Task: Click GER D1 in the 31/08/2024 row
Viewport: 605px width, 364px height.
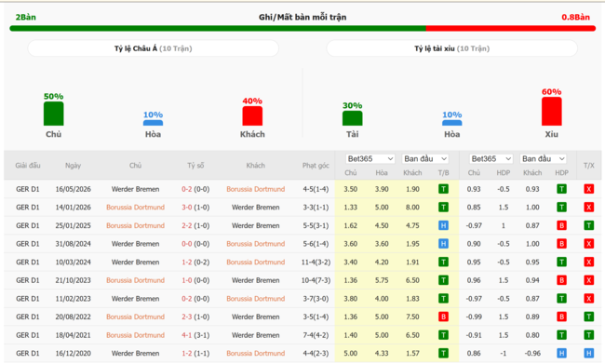Action: (x=28, y=244)
